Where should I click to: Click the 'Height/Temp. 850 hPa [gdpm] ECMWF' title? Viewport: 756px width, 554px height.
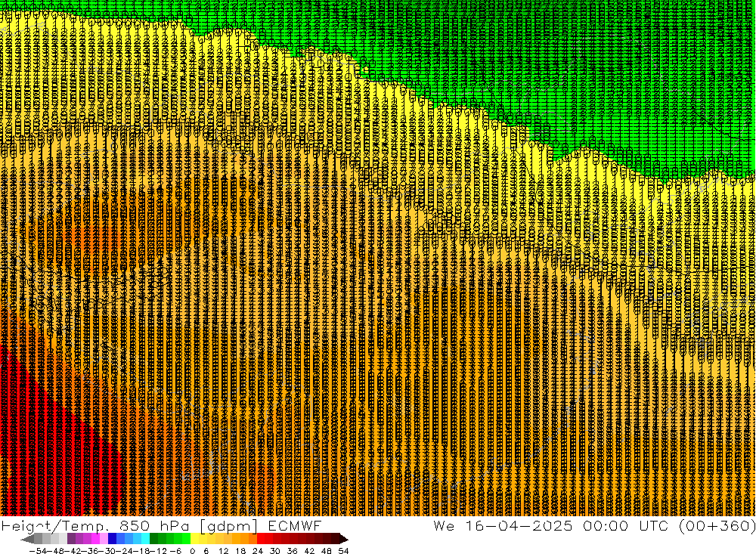click(x=161, y=526)
